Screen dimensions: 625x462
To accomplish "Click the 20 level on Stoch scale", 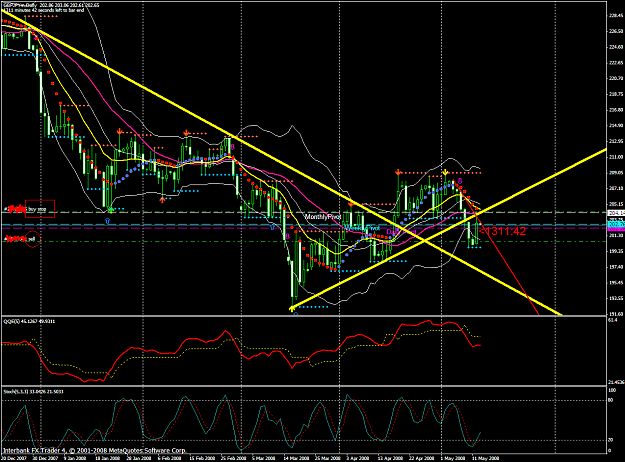I will (611, 440).
